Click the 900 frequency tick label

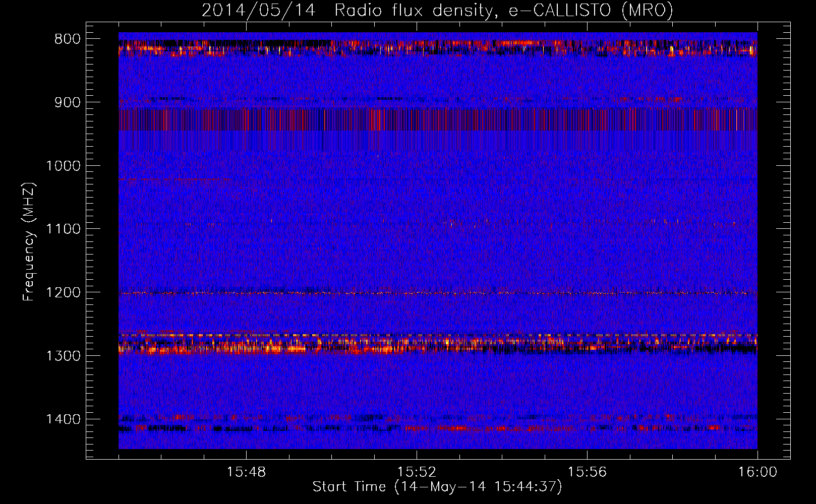click(x=67, y=102)
